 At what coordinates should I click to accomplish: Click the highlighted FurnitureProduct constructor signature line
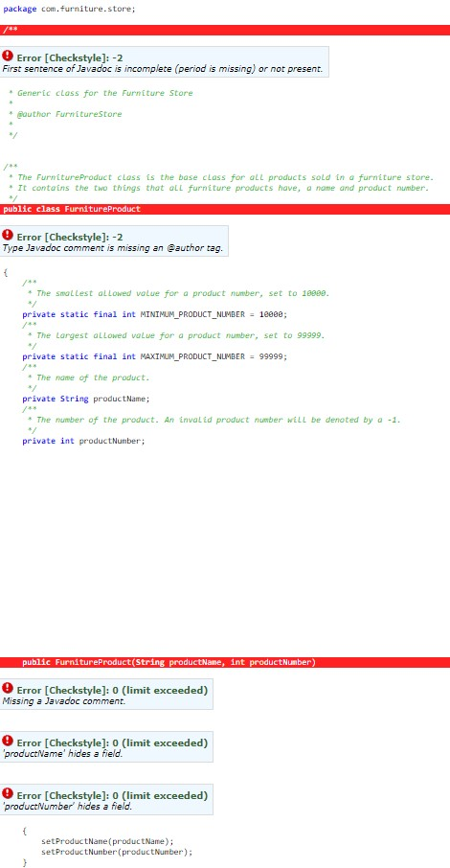(x=225, y=663)
